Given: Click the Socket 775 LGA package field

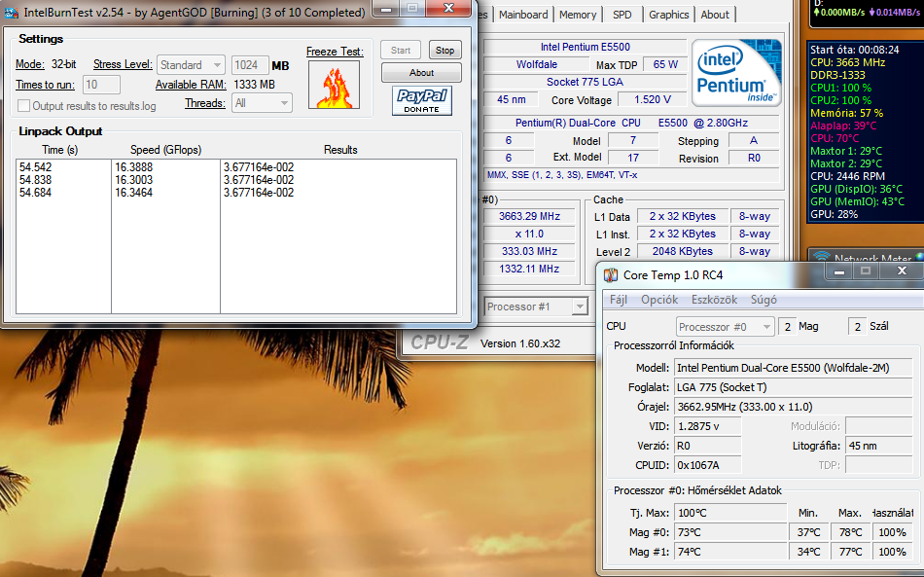Looking at the screenshot, I should (585, 82).
